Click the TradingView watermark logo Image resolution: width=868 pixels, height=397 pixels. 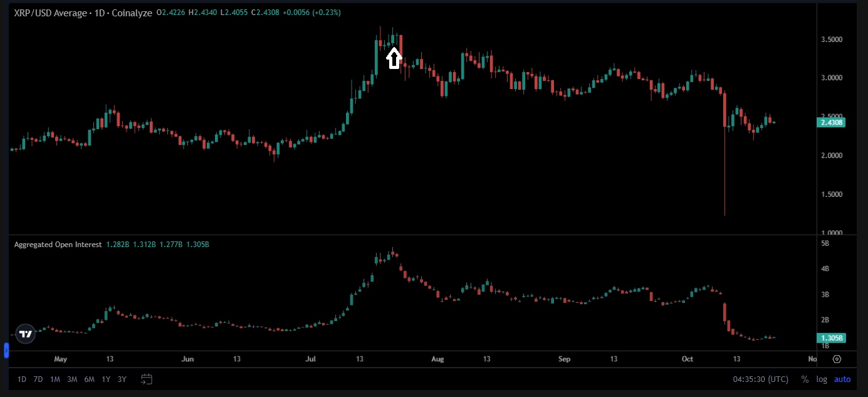click(25, 334)
